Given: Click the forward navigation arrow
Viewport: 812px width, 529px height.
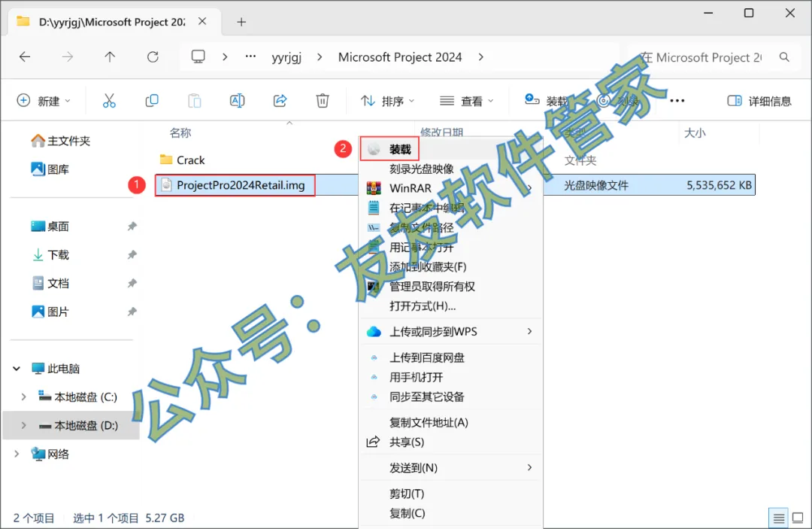Looking at the screenshot, I should 68,57.
